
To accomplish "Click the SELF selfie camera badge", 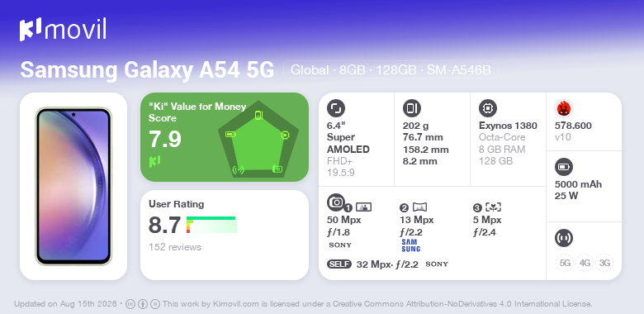I will 339,264.
